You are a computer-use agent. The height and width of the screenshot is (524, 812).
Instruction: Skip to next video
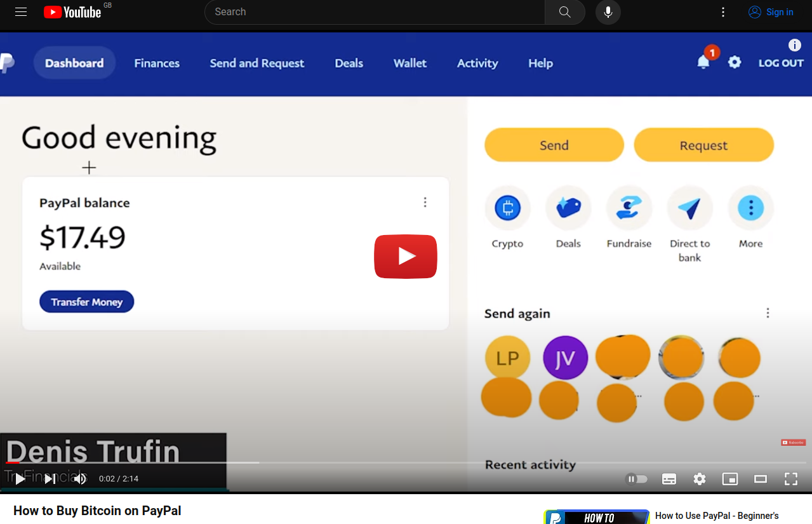[50, 479]
